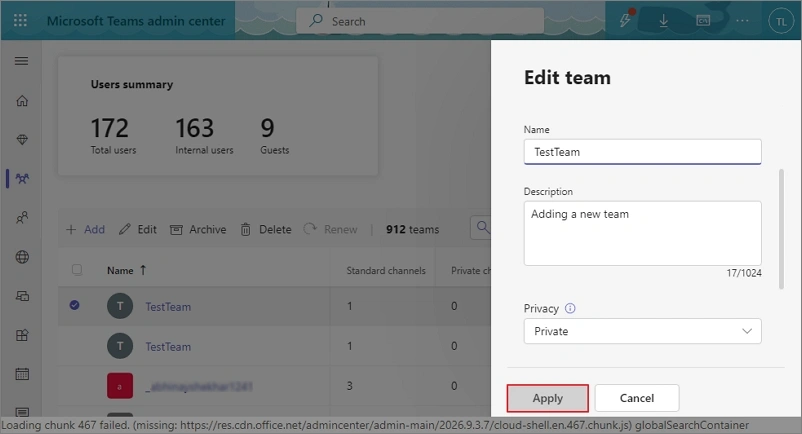Click the Add team button
Viewport: 802px width, 434px height.
point(85,230)
